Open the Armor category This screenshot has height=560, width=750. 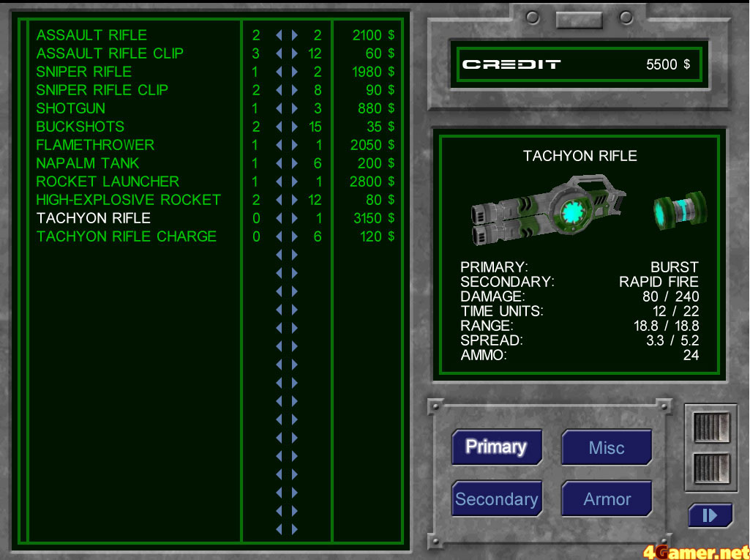point(607,499)
